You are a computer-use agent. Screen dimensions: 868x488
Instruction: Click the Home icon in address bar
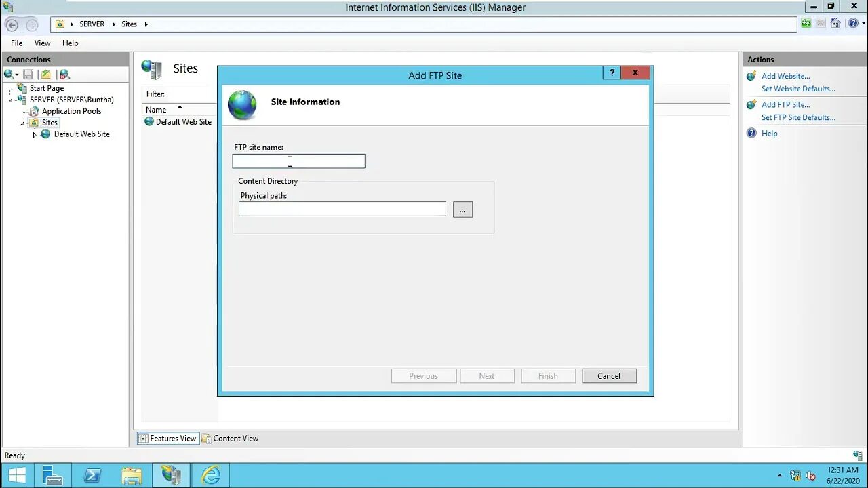click(x=835, y=24)
